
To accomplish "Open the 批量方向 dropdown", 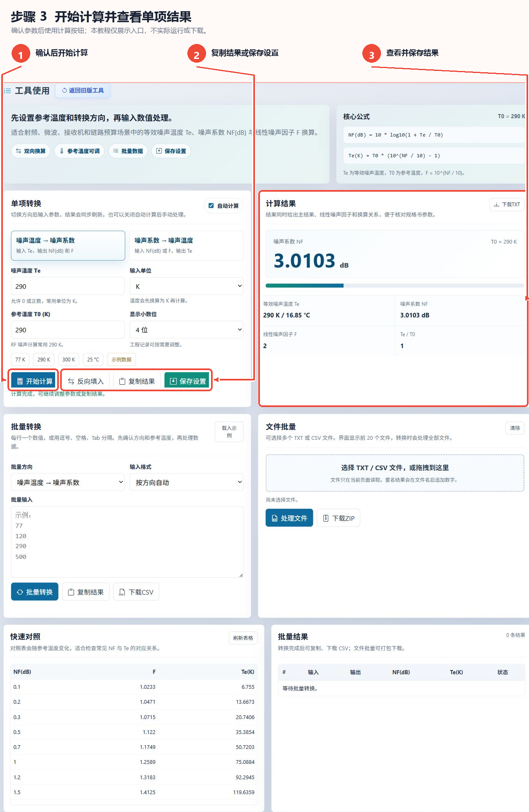I will [x=68, y=482].
